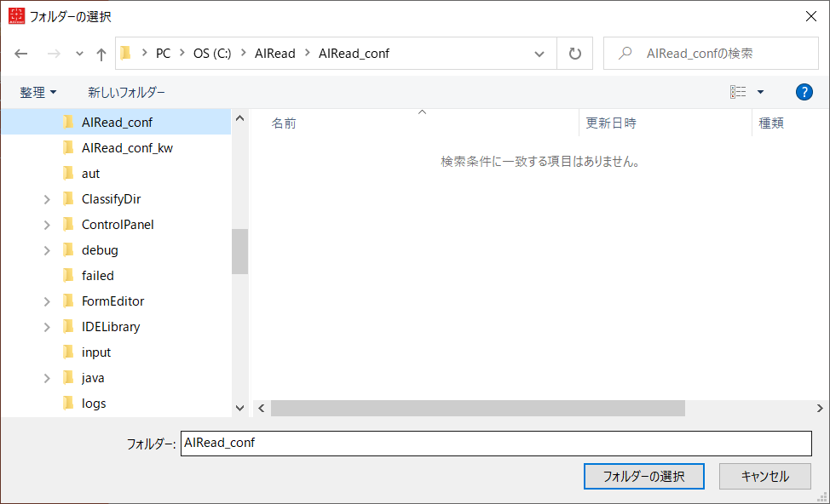830x504 pixels.
Task: Expand the java tree node
Action: [47, 378]
